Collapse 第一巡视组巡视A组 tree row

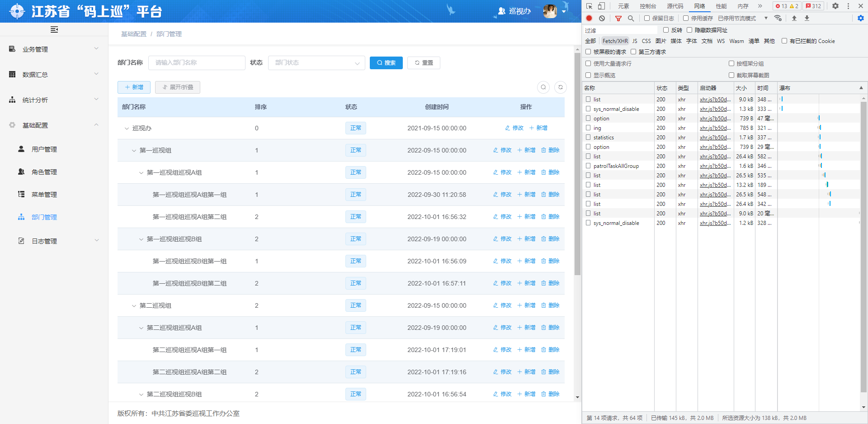click(x=141, y=172)
